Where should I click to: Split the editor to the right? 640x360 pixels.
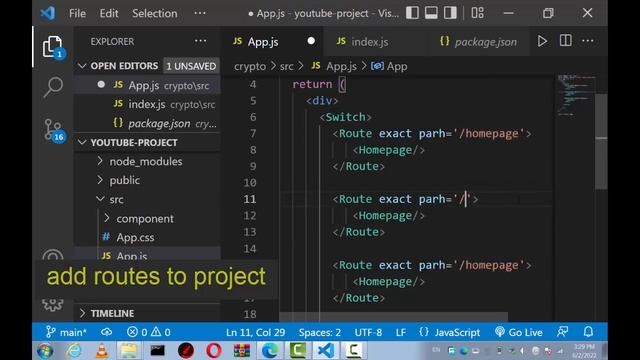tap(565, 41)
